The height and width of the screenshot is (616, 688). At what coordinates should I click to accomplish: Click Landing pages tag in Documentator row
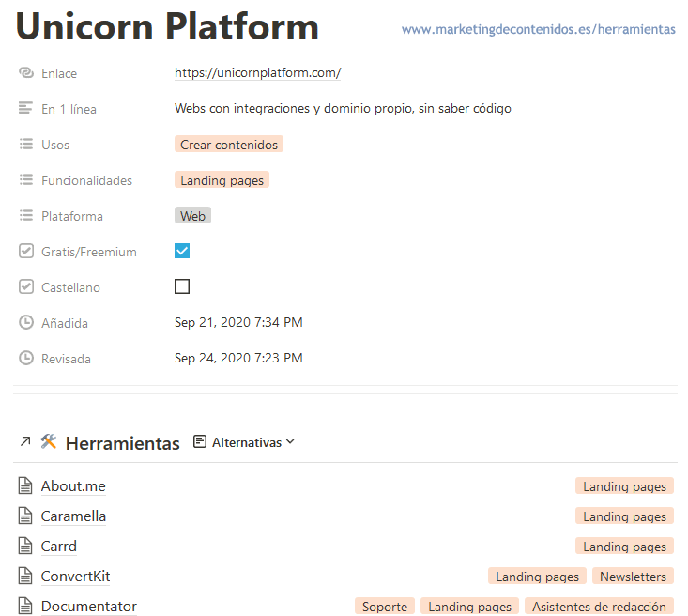[x=469, y=607]
